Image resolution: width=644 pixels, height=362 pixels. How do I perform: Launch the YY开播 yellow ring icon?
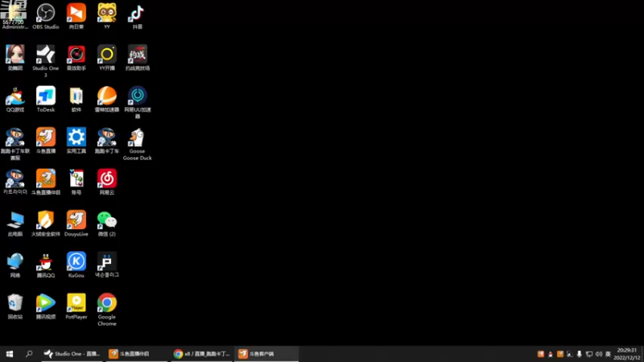click(107, 57)
